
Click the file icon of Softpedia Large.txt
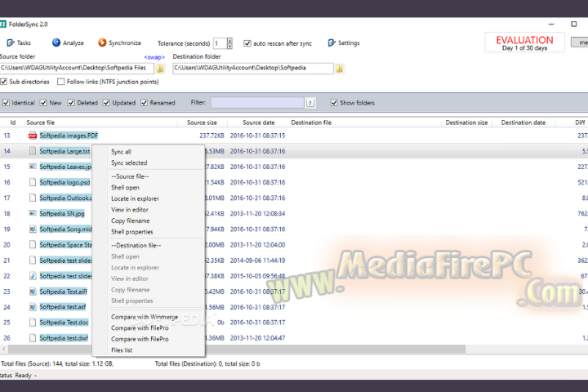point(33,151)
